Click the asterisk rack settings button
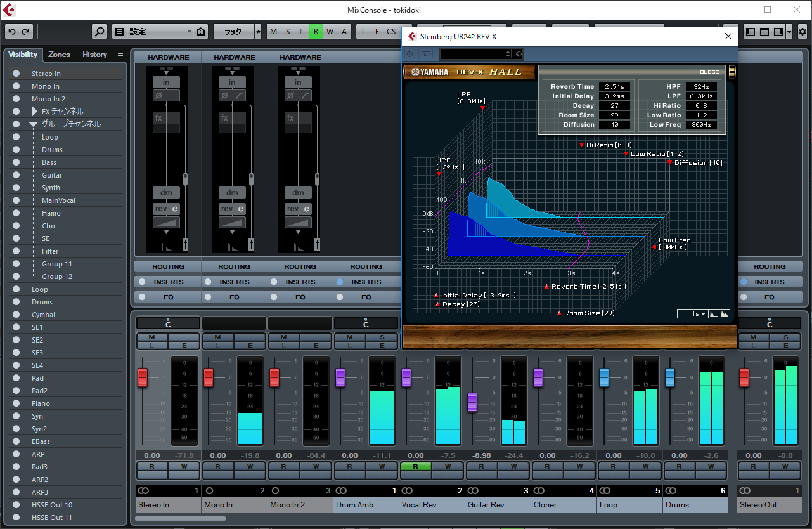Screen dimensions: 812x529 (258, 32)
